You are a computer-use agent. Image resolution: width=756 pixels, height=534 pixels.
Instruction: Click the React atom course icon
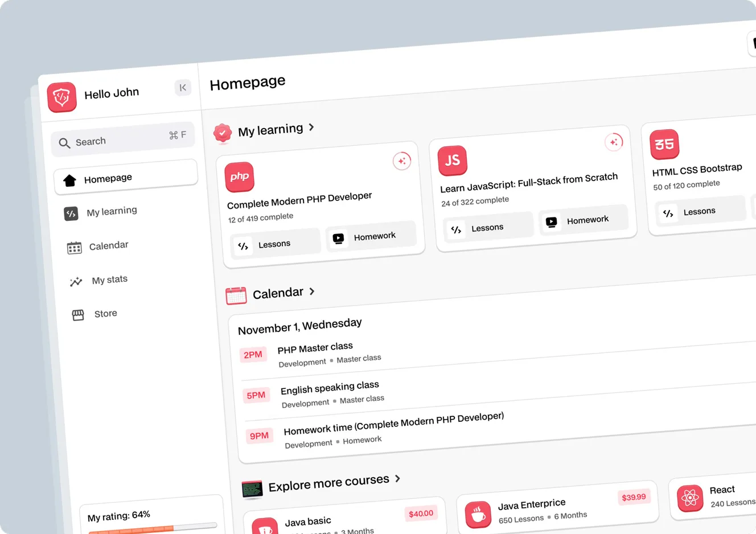coord(690,498)
